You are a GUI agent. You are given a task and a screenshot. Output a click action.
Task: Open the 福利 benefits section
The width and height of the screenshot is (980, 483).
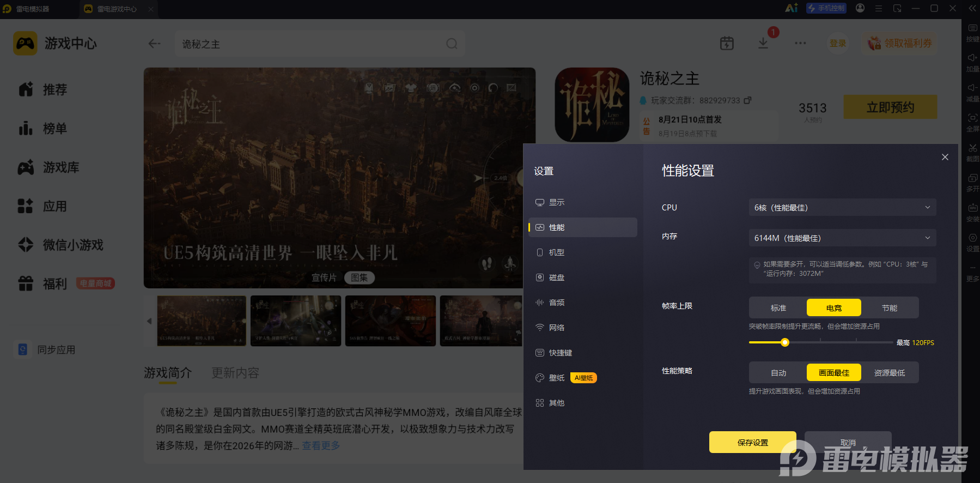click(42, 284)
